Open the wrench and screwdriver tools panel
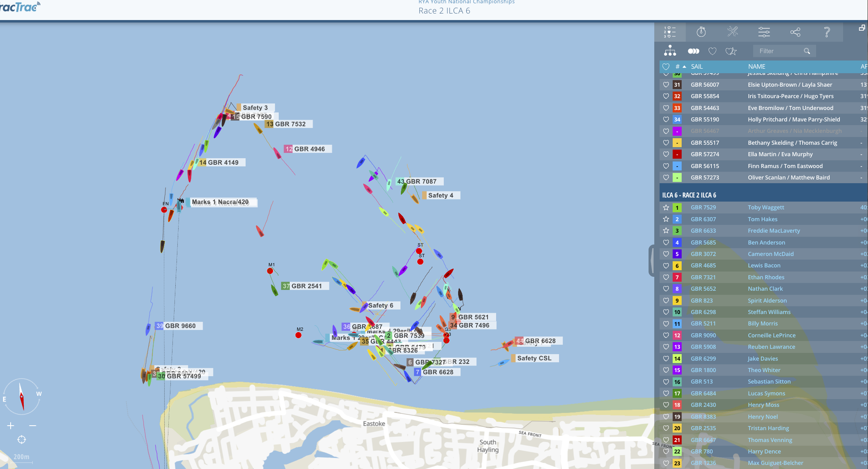The image size is (868, 469). [x=732, y=32]
